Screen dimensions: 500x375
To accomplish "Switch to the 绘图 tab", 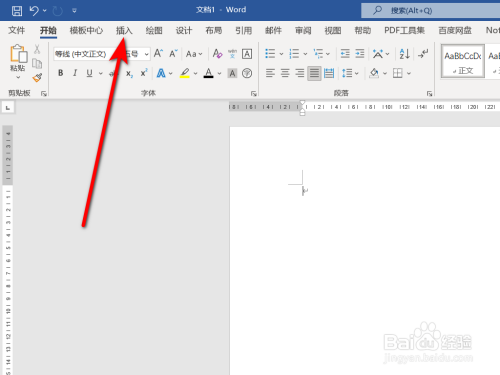I will point(154,31).
